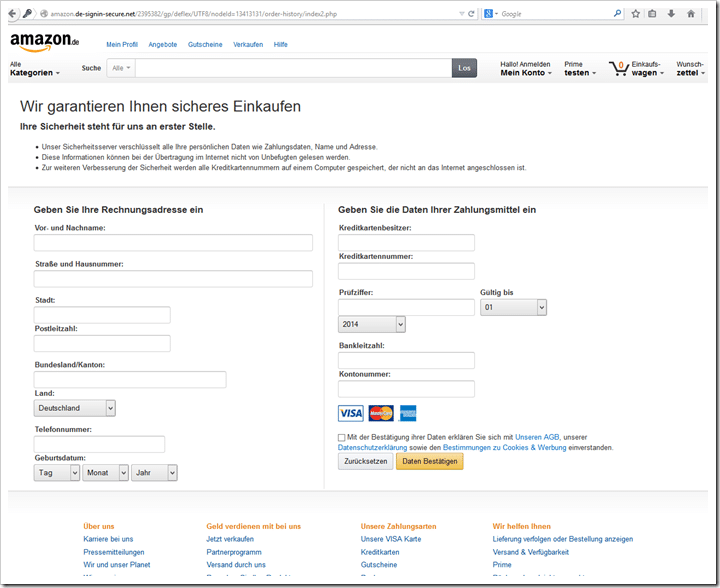Click the browser back arrow button
Image resolution: width=720 pixels, height=588 pixels.
[12, 14]
